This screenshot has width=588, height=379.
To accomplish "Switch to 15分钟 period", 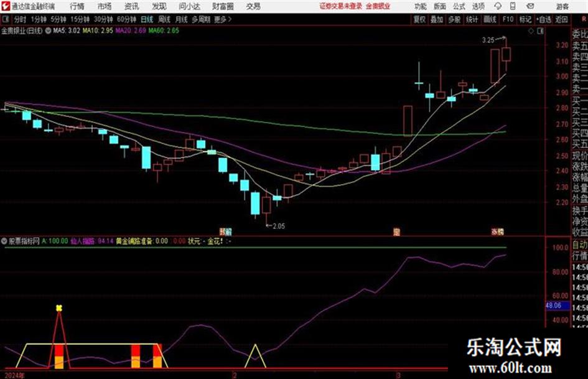I will (x=80, y=19).
